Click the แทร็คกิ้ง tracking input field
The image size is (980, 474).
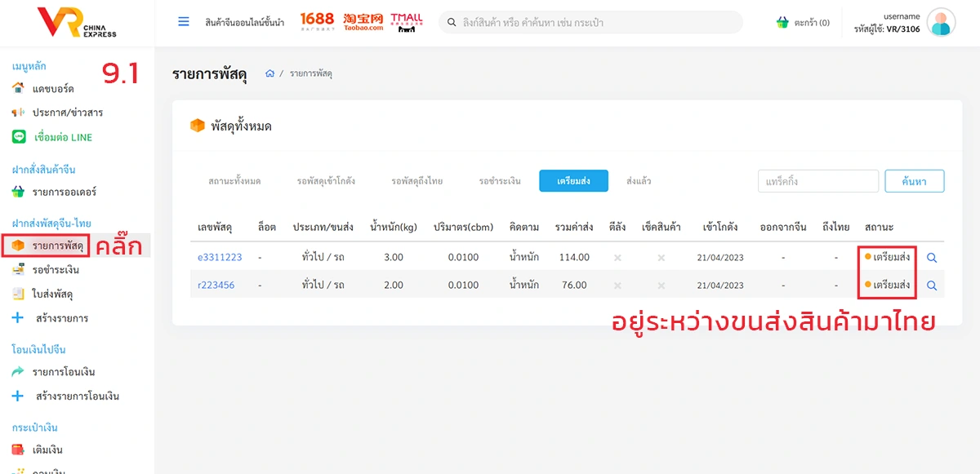(817, 181)
